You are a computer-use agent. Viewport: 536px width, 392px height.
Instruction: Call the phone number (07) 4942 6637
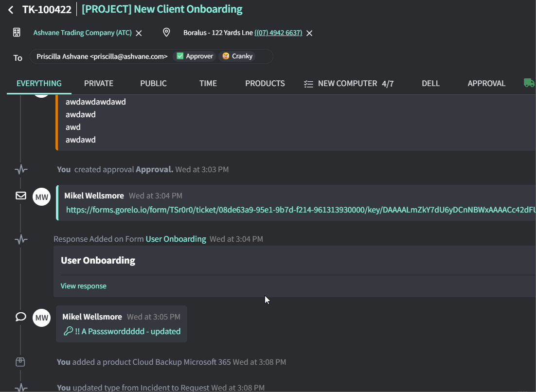278,33
